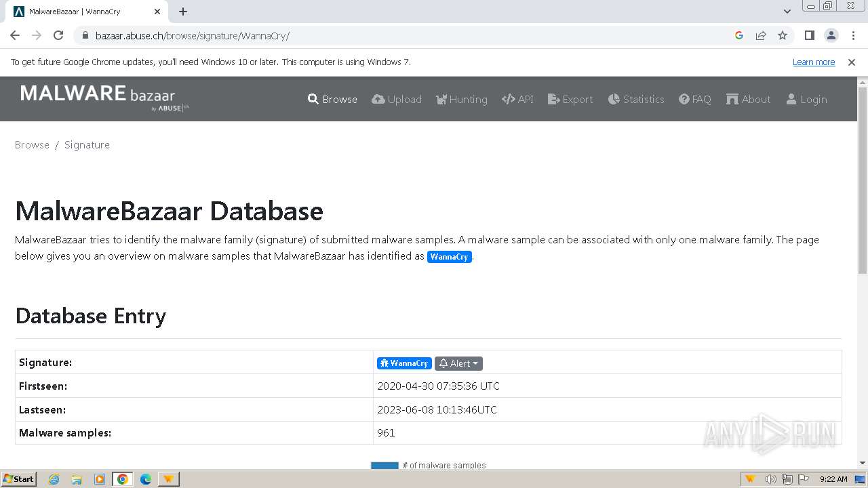
Task: Click the Browse breadcrumb link
Action: (32, 144)
